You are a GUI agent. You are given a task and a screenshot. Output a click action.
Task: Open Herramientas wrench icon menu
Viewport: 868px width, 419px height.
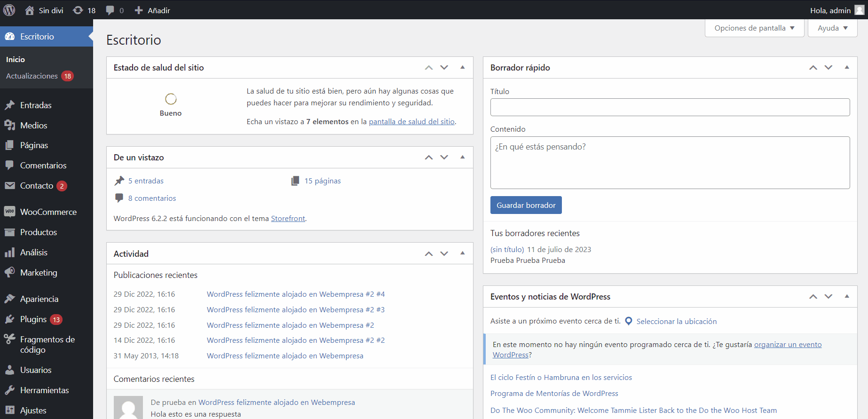(10, 390)
